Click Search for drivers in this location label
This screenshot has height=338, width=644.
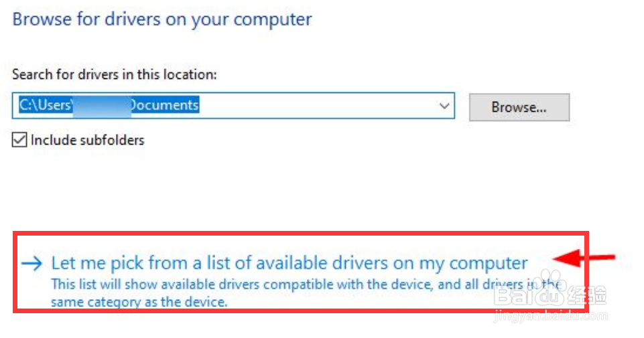pyautogui.click(x=114, y=74)
